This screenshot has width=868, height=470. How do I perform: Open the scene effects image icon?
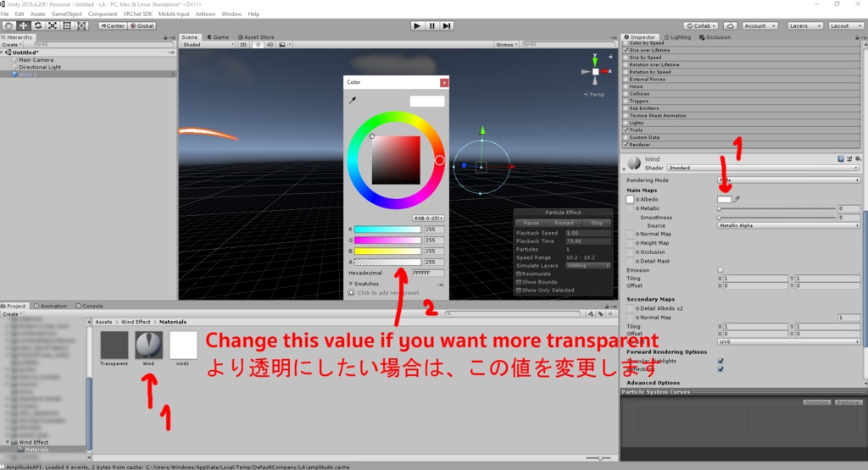[x=281, y=44]
